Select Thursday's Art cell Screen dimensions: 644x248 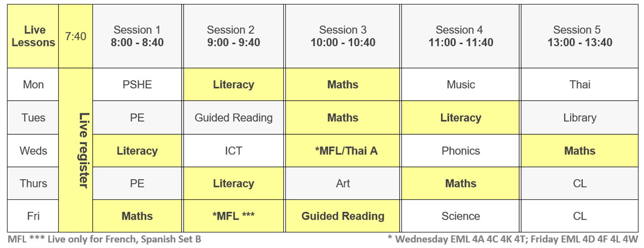[x=343, y=184]
